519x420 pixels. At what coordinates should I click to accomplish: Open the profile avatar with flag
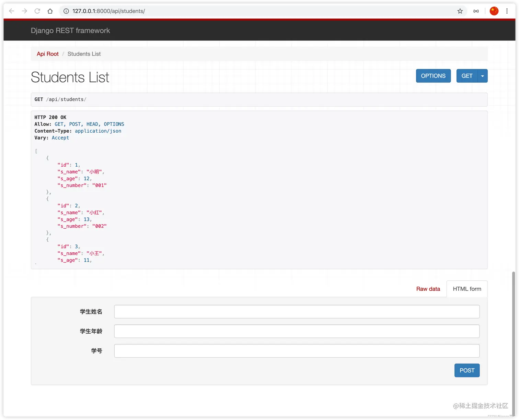(x=494, y=11)
